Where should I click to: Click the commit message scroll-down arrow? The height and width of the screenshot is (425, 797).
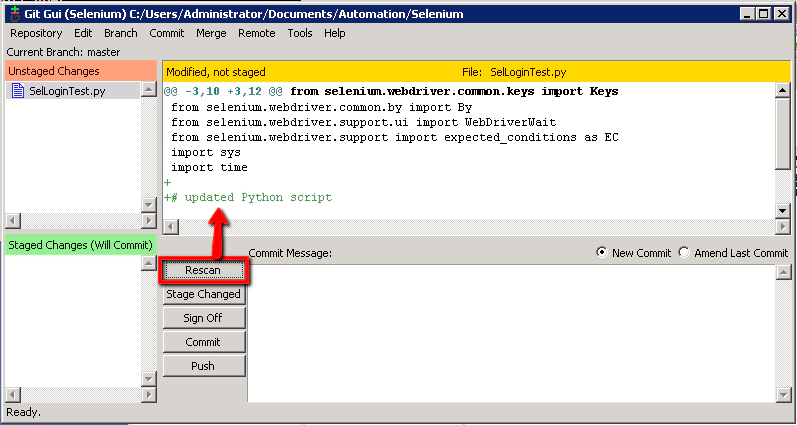click(783, 394)
